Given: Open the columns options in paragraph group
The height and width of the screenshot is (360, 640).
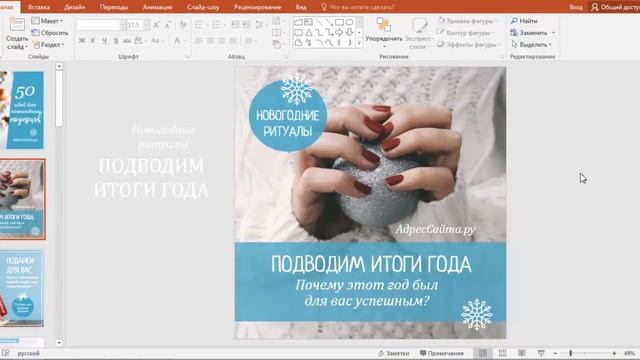Looking at the screenshot, I should (250, 41).
